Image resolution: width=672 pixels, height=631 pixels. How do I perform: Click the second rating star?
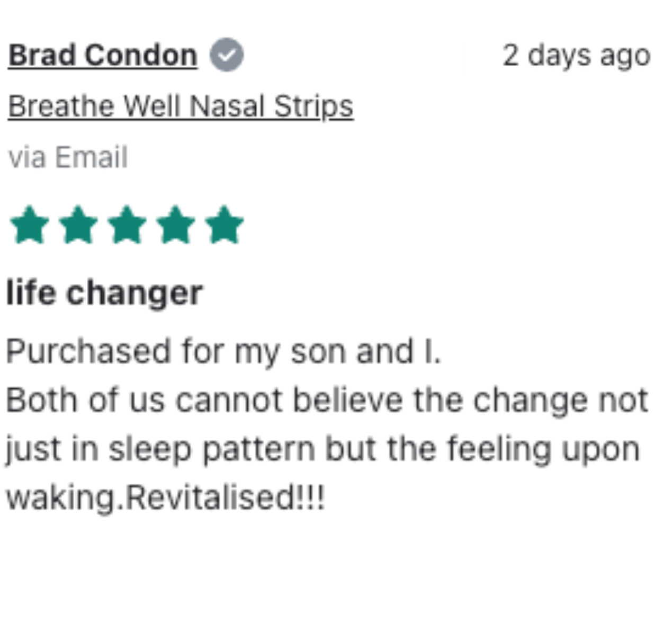[x=78, y=225]
